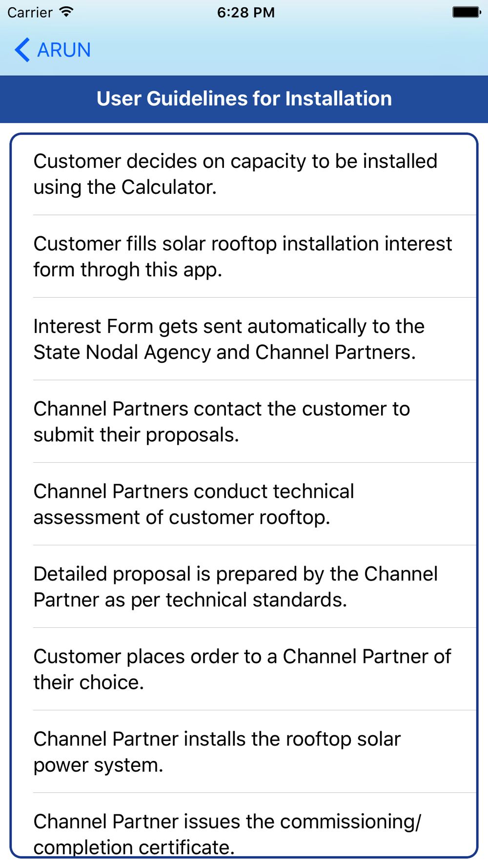The image size is (488, 868).
Task: Go back to ARUN screen
Action: (53, 50)
